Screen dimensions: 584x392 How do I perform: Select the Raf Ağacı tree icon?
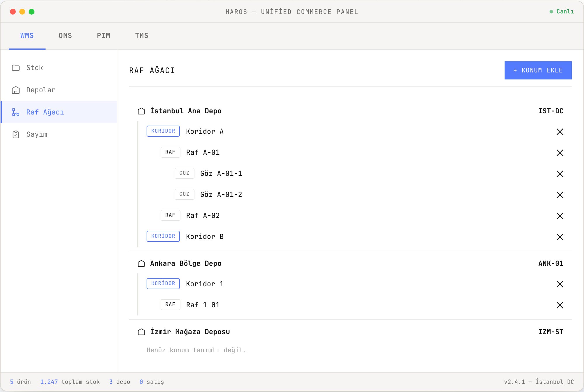coord(16,112)
